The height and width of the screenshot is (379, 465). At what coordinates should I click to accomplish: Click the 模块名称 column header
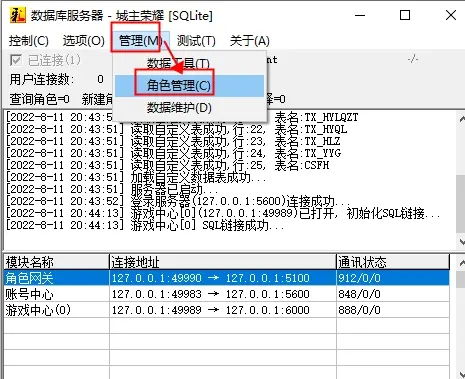(x=56, y=262)
